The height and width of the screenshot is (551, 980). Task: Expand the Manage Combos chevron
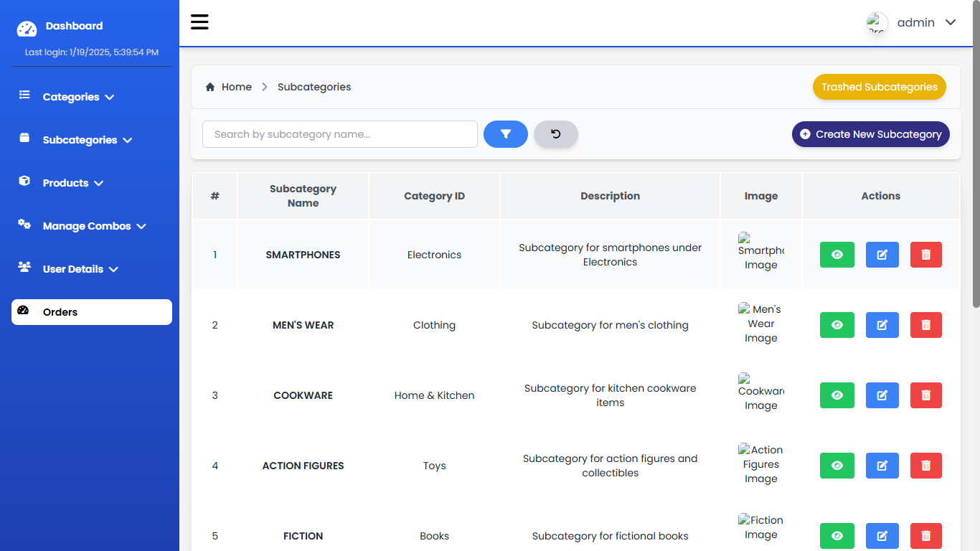tap(141, 226)
